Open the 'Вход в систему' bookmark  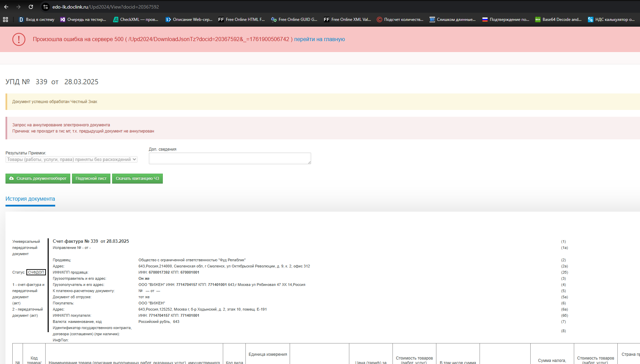tap(36, 20)
